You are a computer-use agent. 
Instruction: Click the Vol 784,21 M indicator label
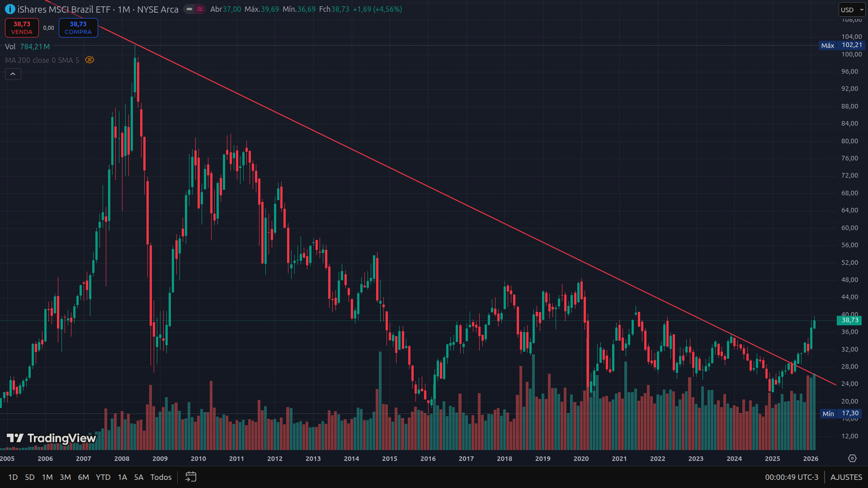pos(27,47)
